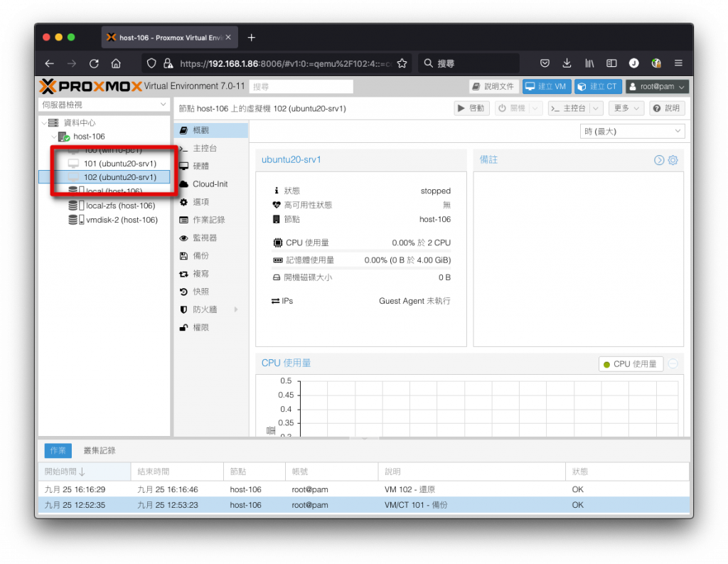Open Cloud-Init section
This screenshot has height=564, width=728.
click(x=210, y=184)
